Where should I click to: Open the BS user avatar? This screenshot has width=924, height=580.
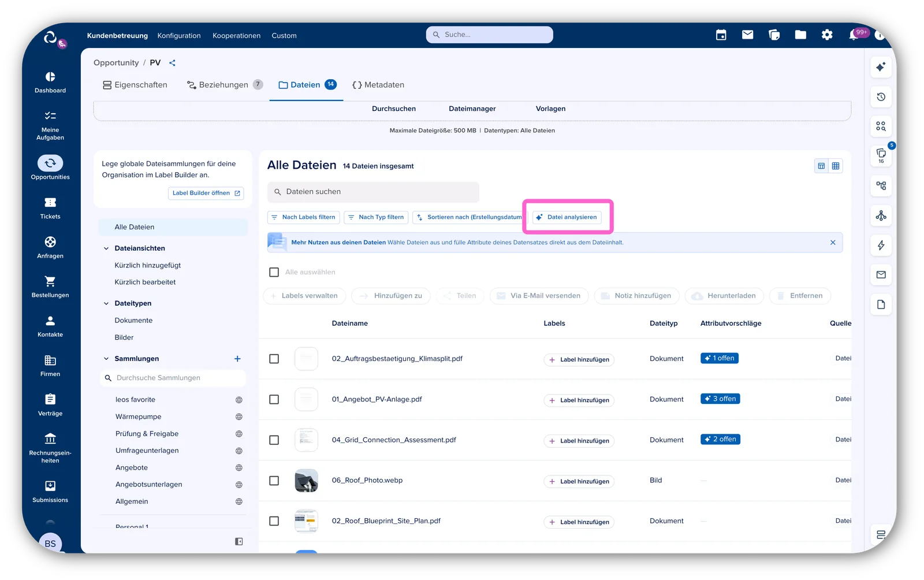(50, 543)
